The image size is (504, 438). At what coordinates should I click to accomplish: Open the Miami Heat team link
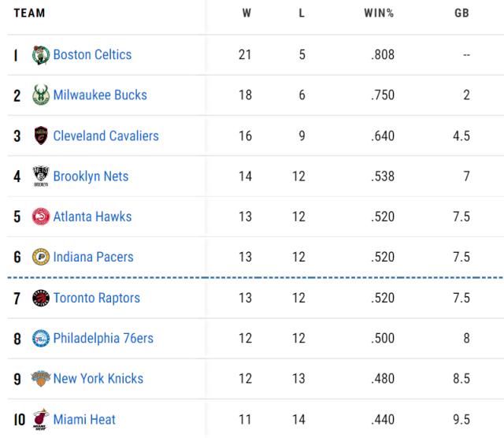(x=84, y=420)
